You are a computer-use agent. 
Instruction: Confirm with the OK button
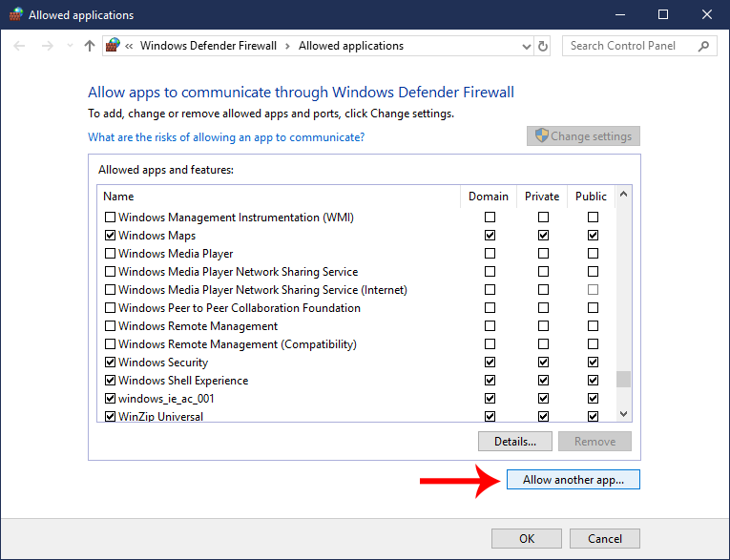(x=527, y=539)
